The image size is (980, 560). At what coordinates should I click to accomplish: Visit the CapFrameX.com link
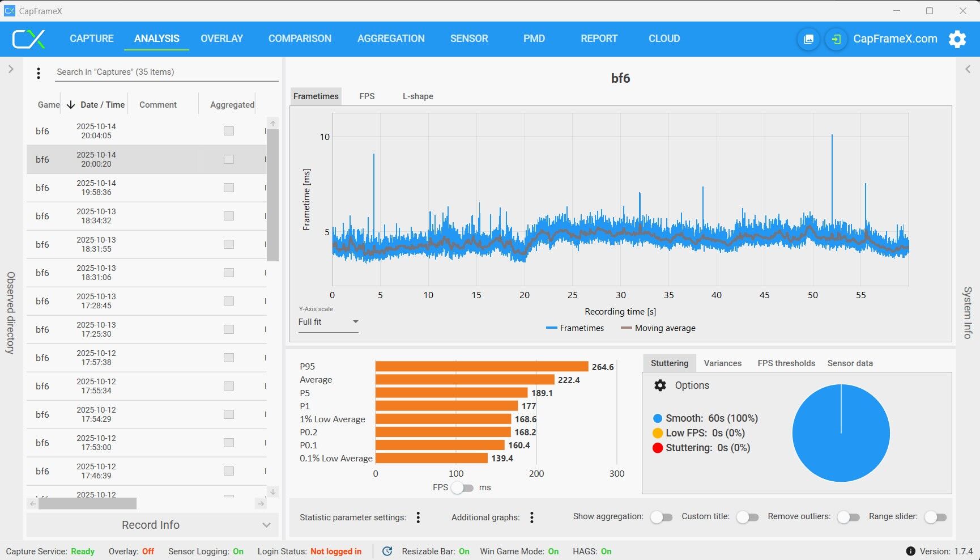tap(895, 39)
